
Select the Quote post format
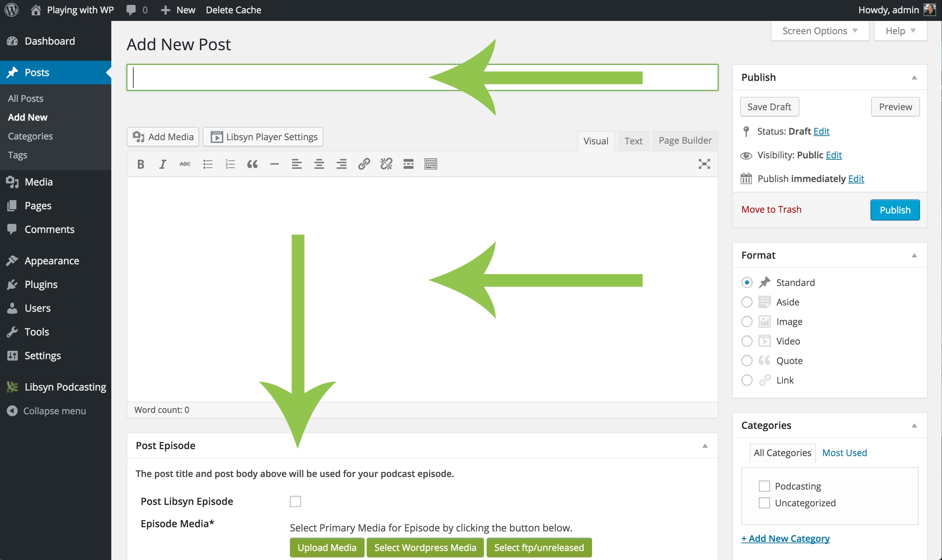point(746,361)
